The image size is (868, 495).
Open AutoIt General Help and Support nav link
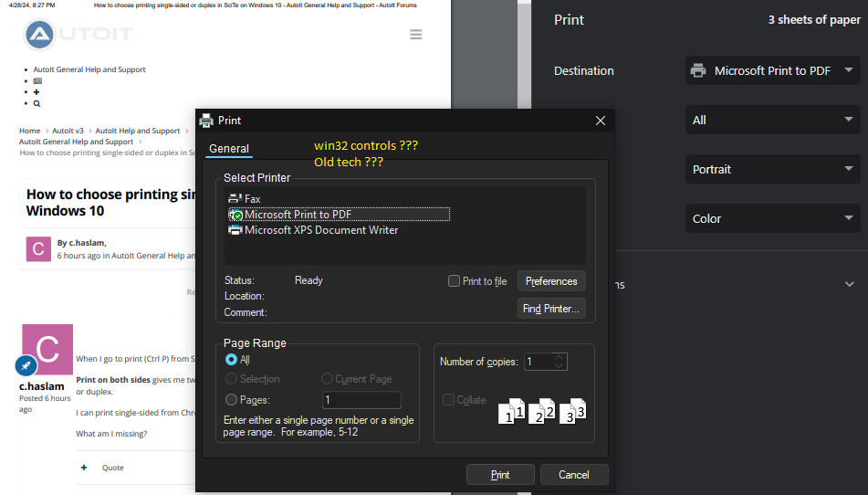pyautogui.click(x=89, y=69)
